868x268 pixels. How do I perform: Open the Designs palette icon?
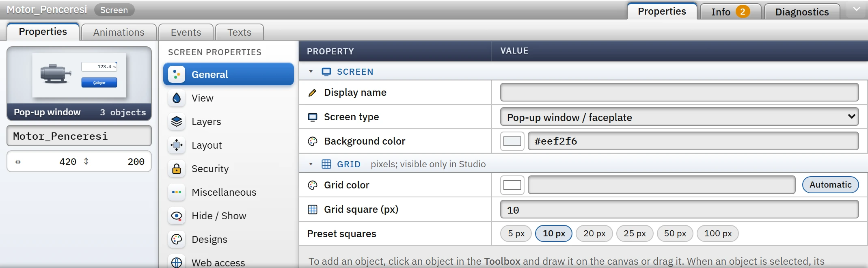click(x=177, y=239)
